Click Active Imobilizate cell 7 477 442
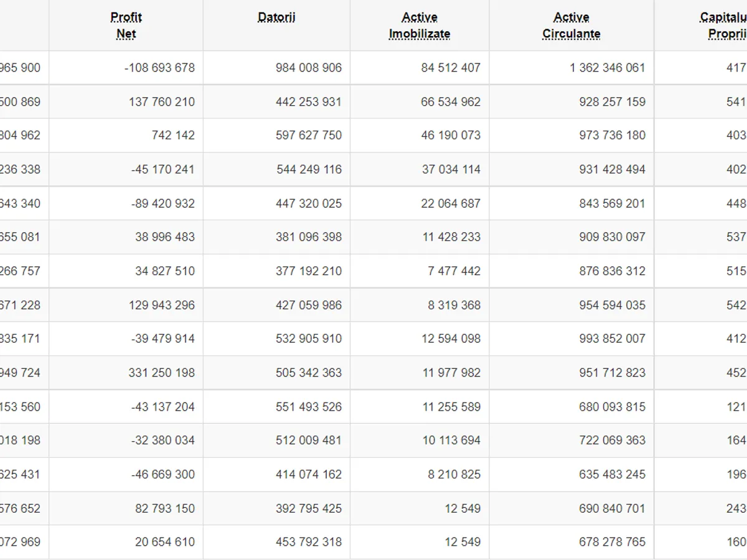 click(x=454, y=271)
